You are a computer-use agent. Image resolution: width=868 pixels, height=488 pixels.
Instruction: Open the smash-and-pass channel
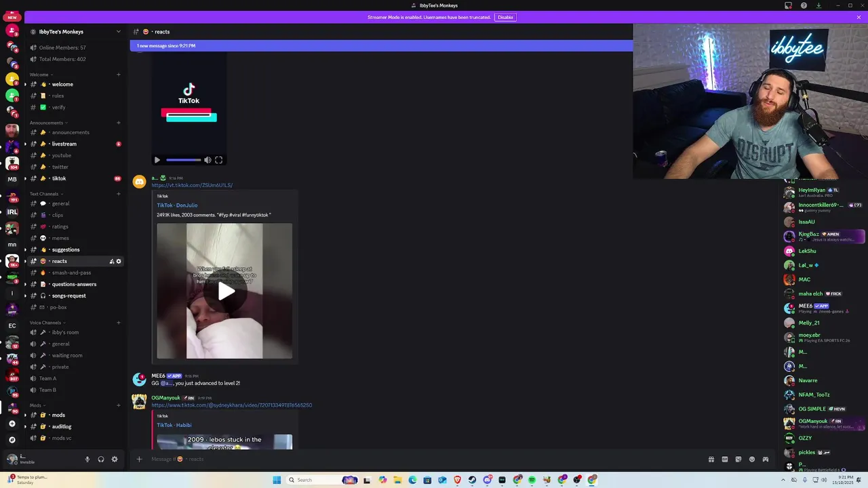point(75,272)
